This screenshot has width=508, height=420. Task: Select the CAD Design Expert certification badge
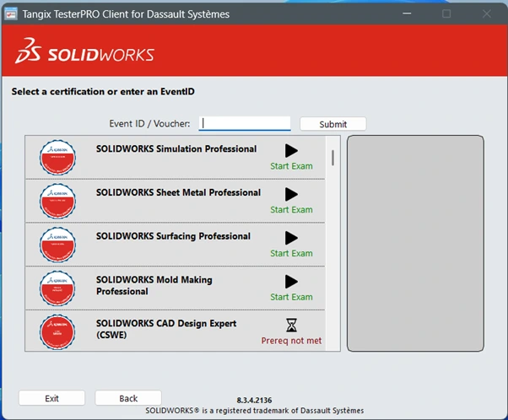pos(63,331)
